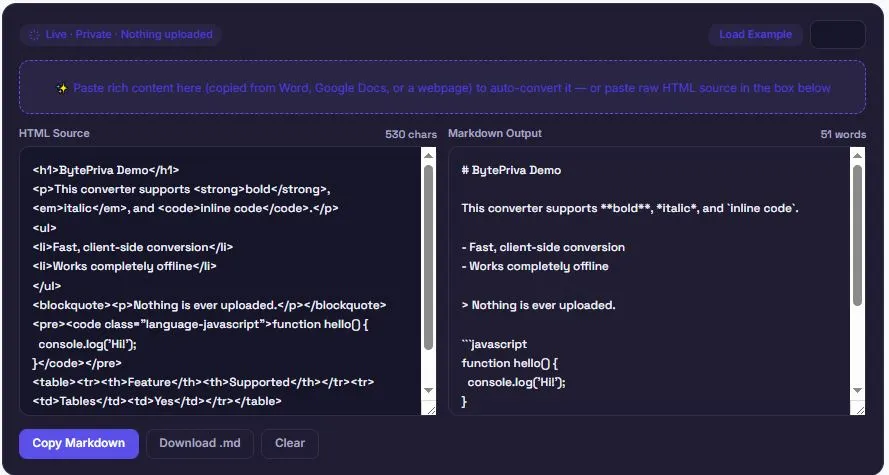This screenshot has width=889, height=475.
Task: Click the Download .md button
Action: click(x=200, y=443)
